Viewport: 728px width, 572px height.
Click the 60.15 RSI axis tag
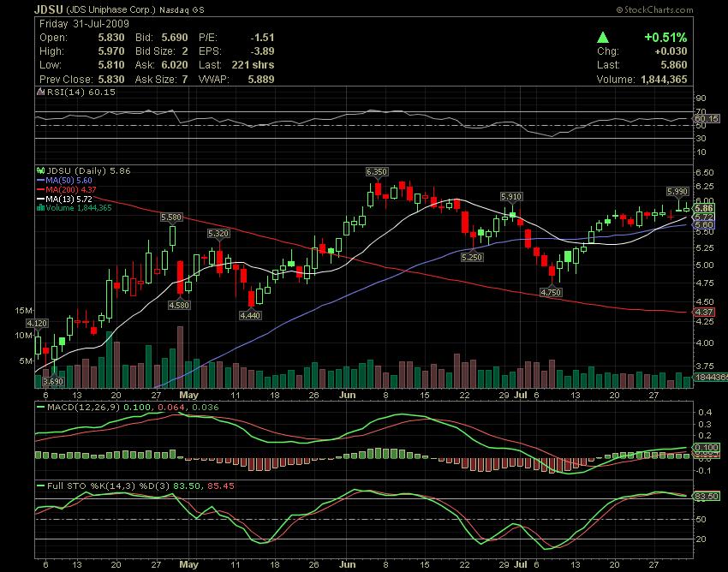pyautogui.click(x=707, y=118)
